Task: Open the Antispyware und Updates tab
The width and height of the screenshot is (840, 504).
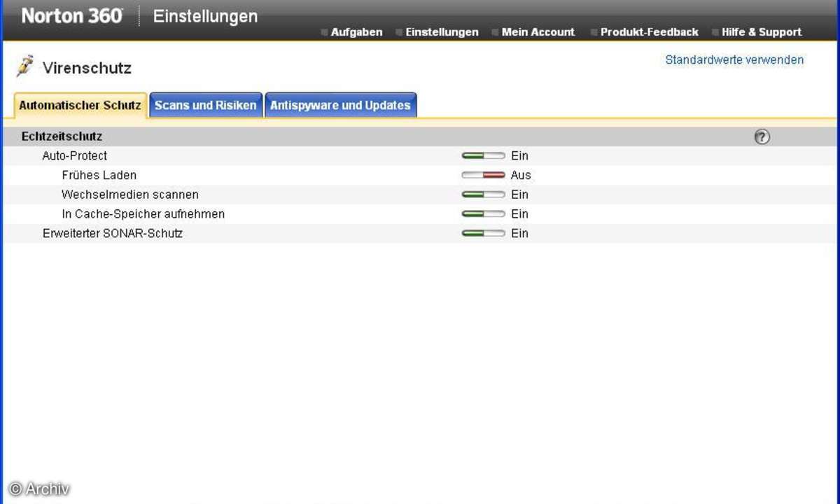Action: point(340,106)
